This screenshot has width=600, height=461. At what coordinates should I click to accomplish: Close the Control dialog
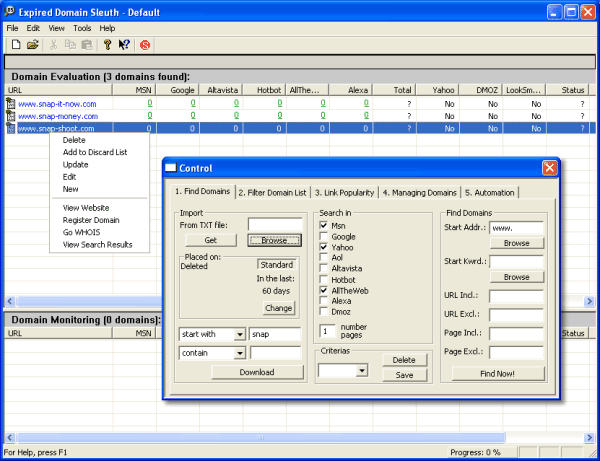549,168
